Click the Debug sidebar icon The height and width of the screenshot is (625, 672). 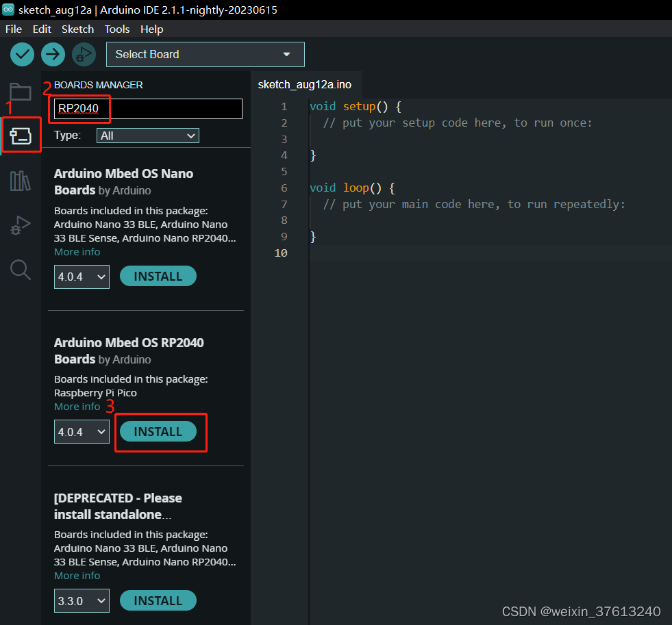point(20,225)
